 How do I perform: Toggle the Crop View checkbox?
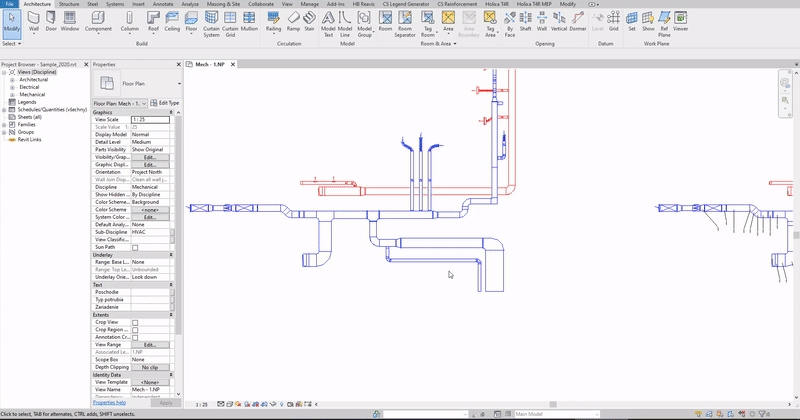point(135,322)
